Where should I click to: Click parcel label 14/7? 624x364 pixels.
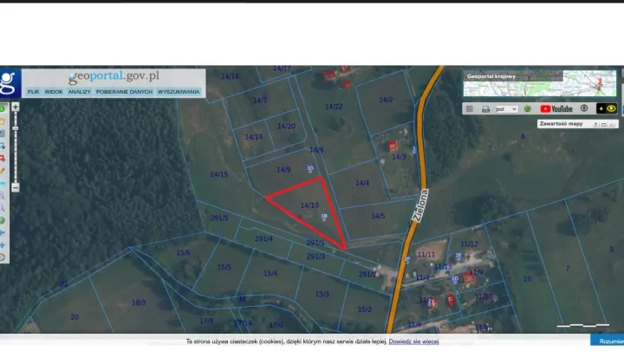(260, 101)
